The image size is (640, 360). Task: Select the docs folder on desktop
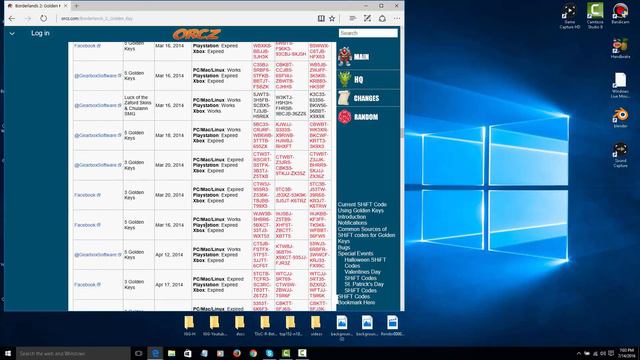point(240,326)
